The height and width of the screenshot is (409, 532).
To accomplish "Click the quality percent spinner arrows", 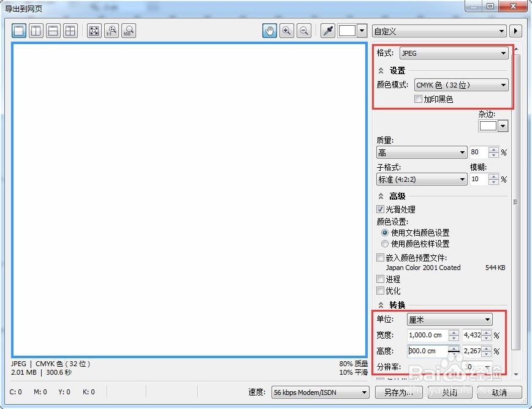I will [493, 152].
